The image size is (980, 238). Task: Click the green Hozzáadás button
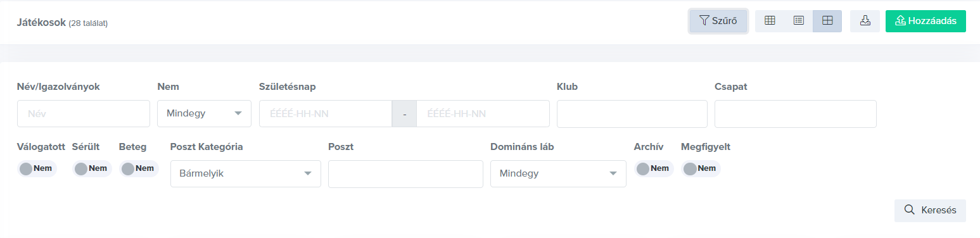click(926, 21)
